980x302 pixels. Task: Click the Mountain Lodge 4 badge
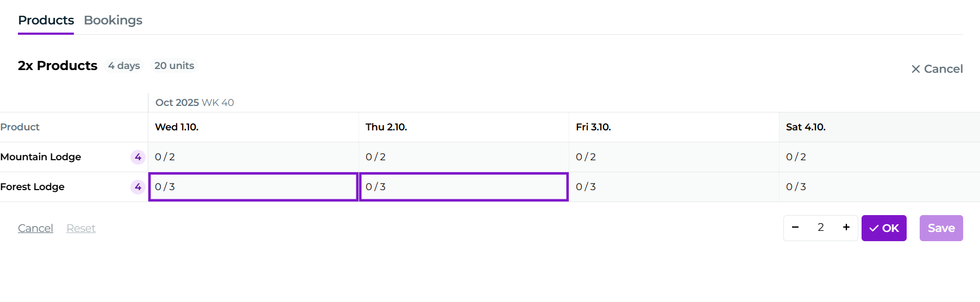pos(138,157)
